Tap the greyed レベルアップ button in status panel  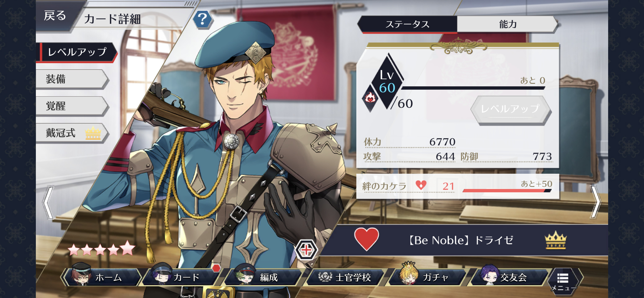pos(511,110)
